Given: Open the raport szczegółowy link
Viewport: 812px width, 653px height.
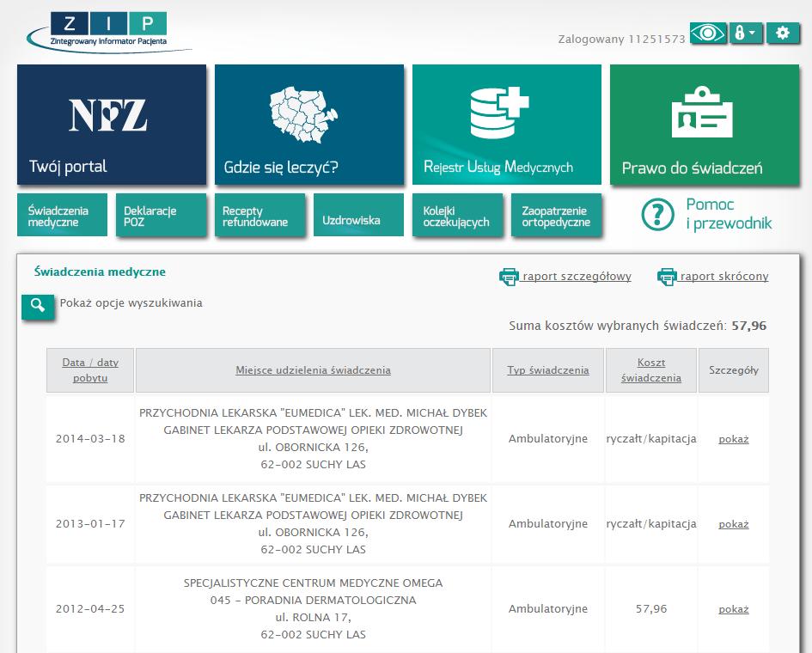Looking at the screenshot, I should pyautogui.click(x=577, y=277).
